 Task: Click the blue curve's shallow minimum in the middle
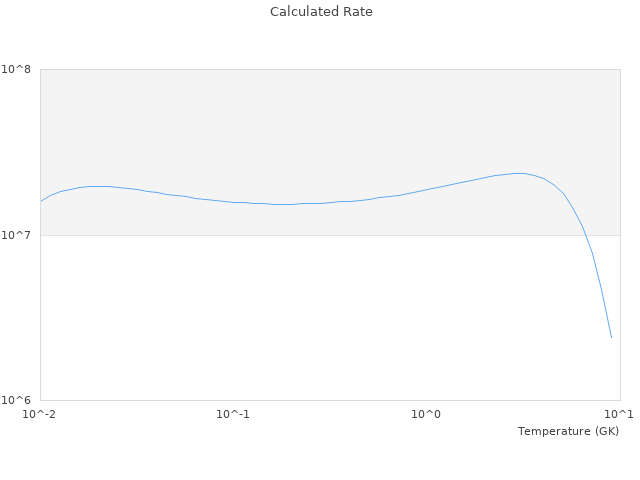pyautogui.click(x=283, y=204)
